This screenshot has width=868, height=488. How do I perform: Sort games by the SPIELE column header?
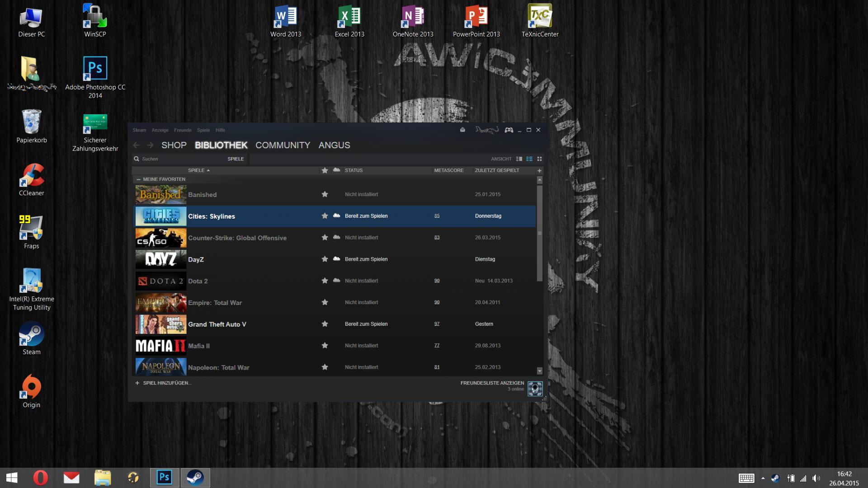coord(199,170)
